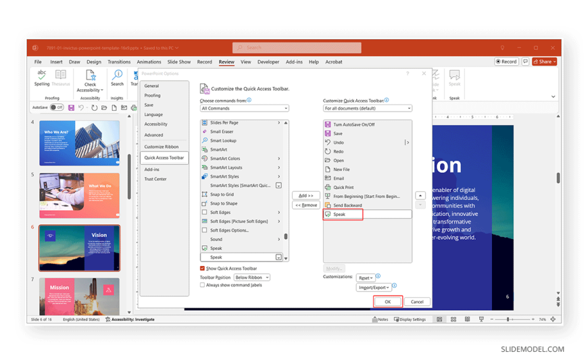The image size is (588, 364).
Task: Select the Proofing options category
Action: pos(152,96)
